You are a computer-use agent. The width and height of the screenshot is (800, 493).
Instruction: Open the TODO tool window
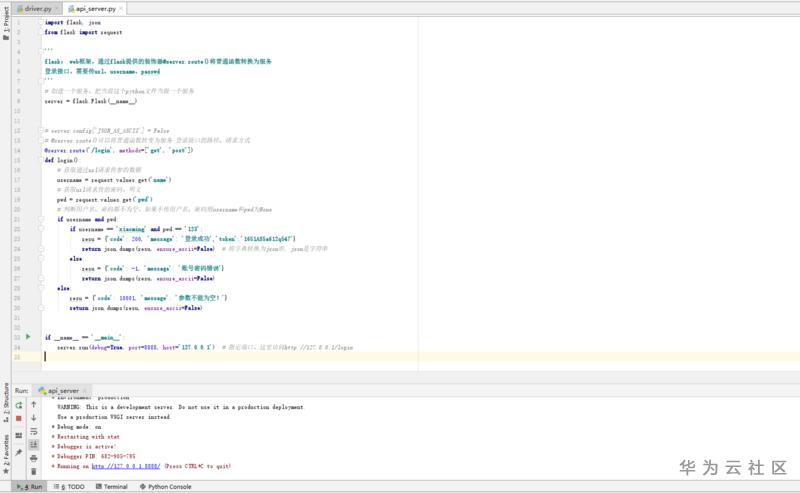(69, 487)
